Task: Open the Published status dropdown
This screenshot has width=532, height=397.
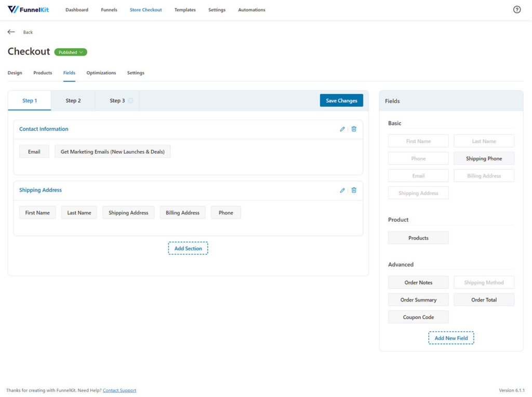Action: (x=71, y=52)
